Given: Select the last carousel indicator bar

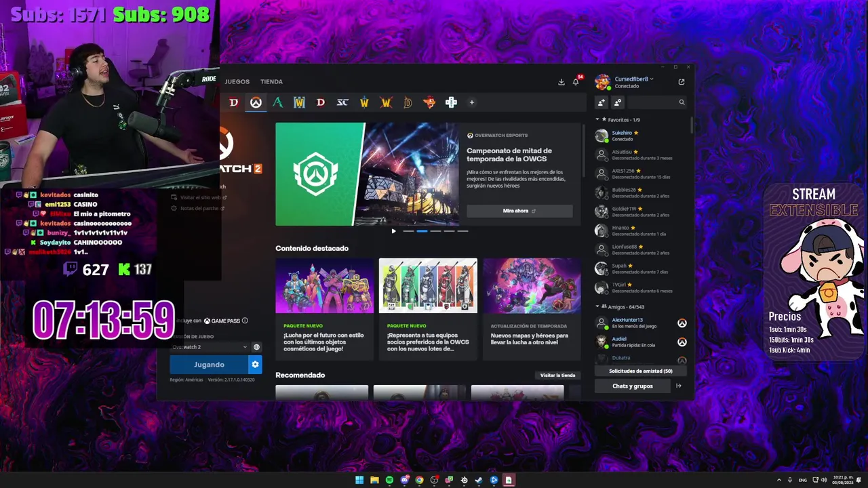Looking at the screenshot, I should click(x=462, y=231).
